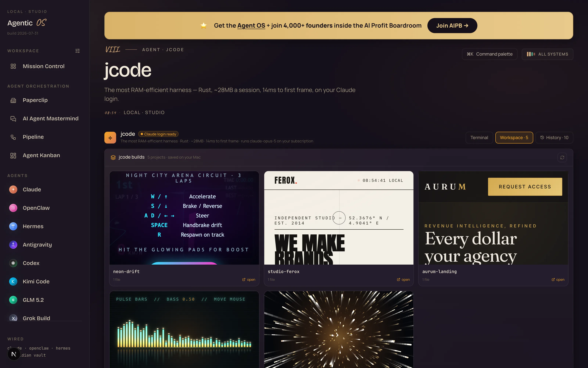Select the Codex agent label
Viewport: 588px width, 368px height.
click(x=31, y=263)
